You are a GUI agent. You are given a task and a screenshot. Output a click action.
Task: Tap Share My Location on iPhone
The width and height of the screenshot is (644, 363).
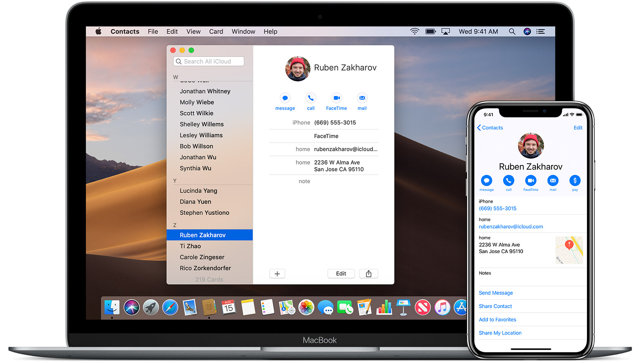point(500,333)
